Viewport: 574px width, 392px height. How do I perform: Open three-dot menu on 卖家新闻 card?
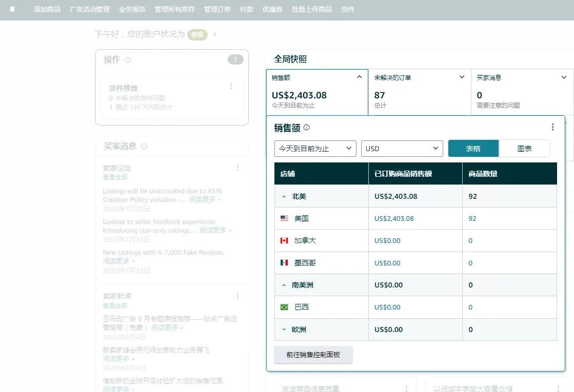tap(237, 296)
